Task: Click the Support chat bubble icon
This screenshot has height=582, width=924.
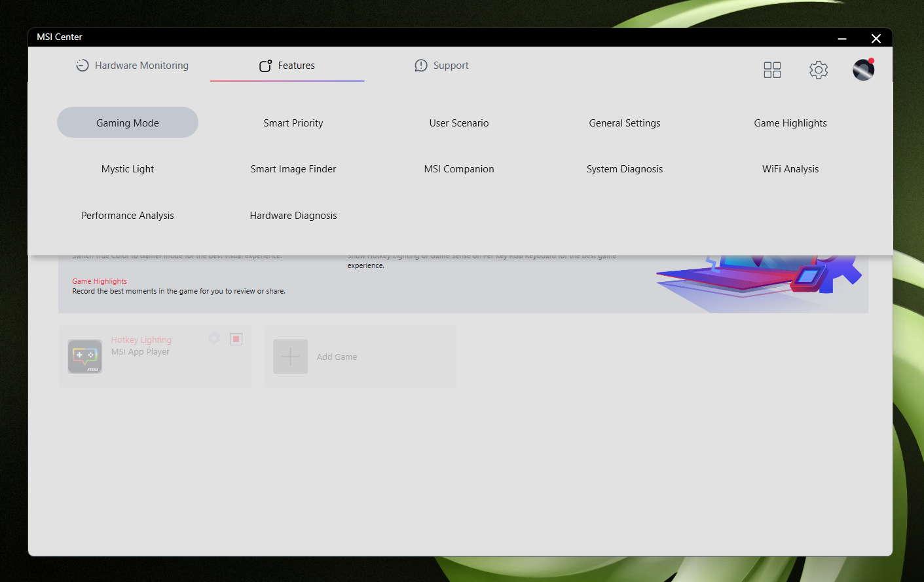Action: coord(421,66)
